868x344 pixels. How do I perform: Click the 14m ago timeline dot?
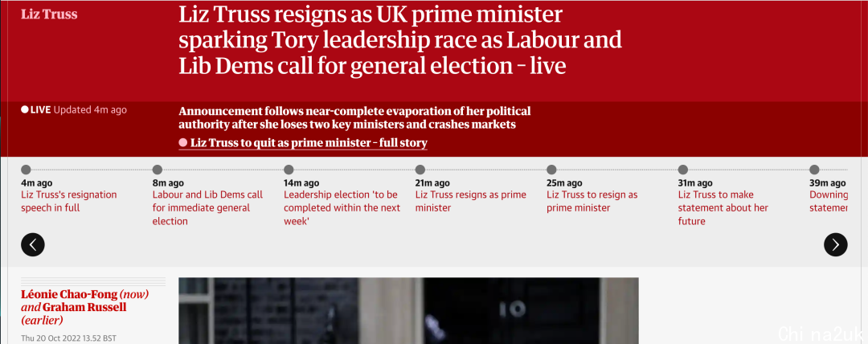tap(289, 170)
